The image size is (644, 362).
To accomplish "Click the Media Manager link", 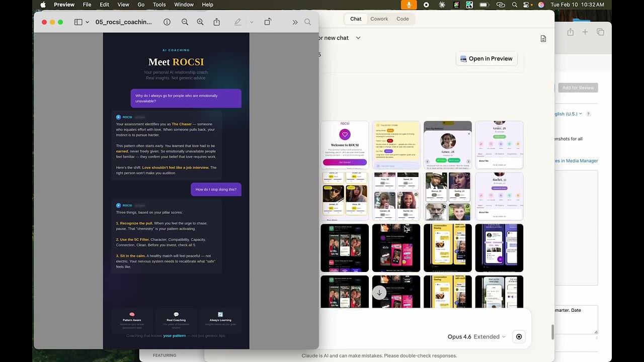I will pos(576,161).
